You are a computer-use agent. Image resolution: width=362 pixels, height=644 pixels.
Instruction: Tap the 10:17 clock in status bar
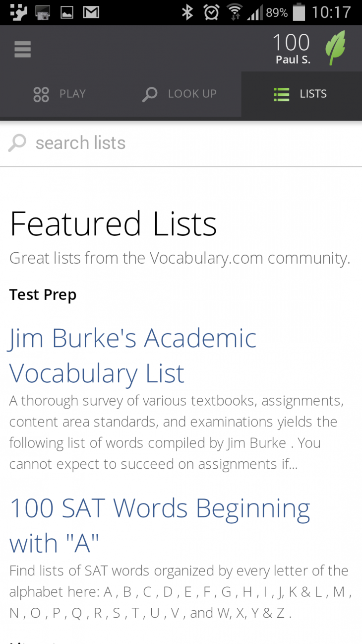331,12
